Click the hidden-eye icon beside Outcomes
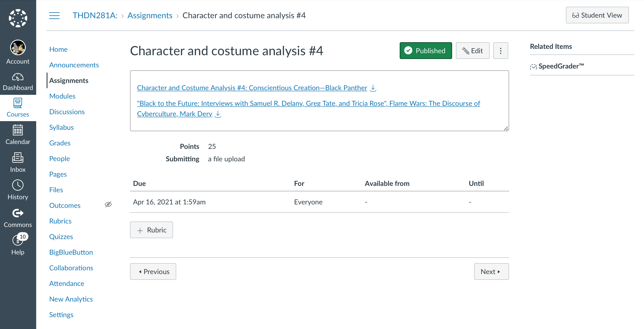644x329 pixels. point(108,205)
